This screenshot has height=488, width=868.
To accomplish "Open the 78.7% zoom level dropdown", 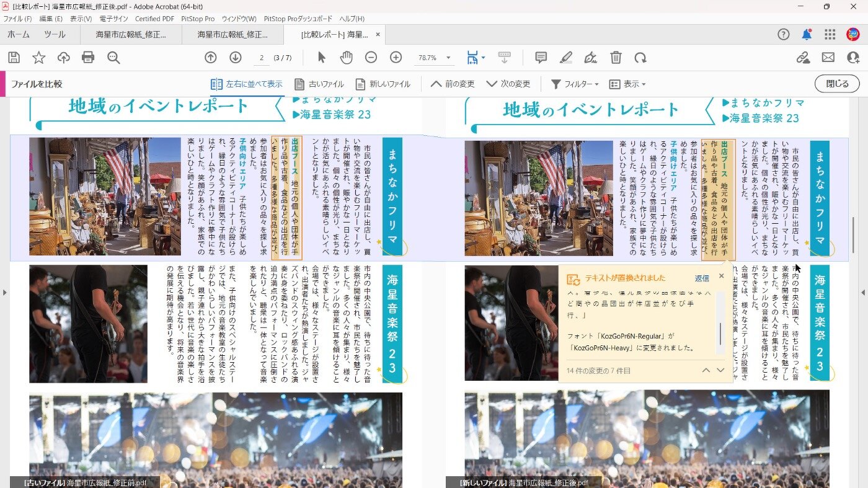I will point(448,58).
